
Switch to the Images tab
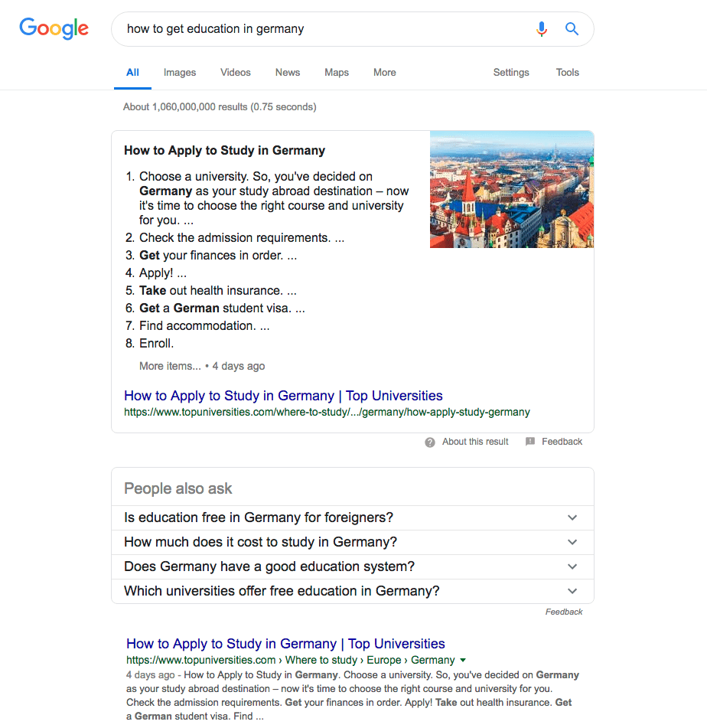click(180, 73)
